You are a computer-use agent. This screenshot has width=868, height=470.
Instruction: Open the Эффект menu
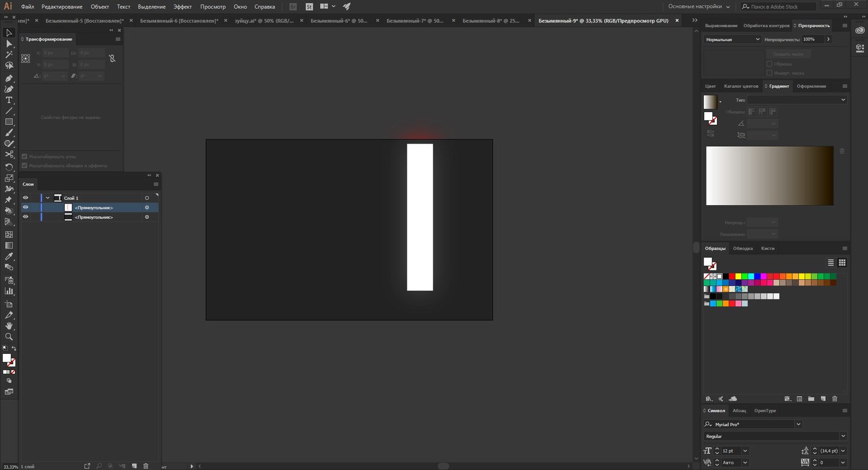(x=182, y=7)
